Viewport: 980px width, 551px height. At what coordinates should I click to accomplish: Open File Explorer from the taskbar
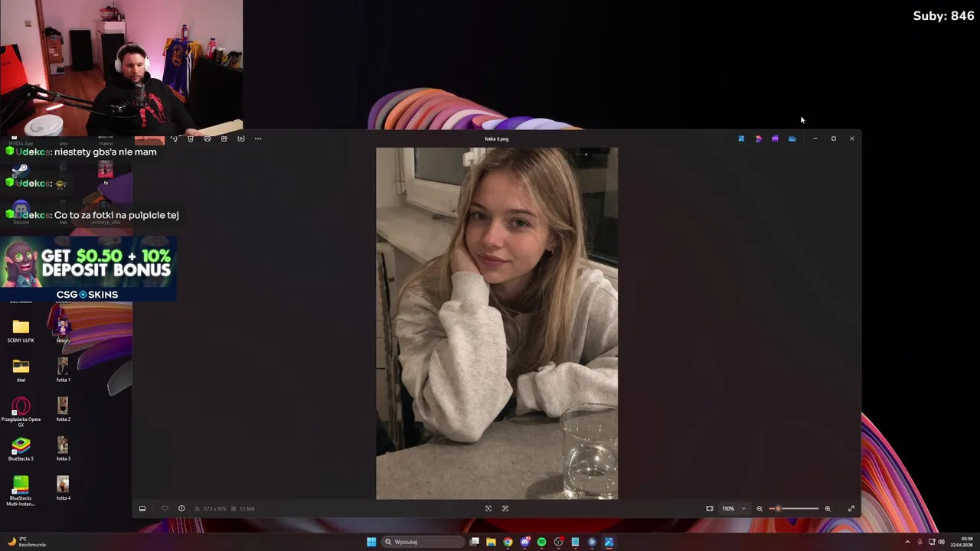(491, 542)
